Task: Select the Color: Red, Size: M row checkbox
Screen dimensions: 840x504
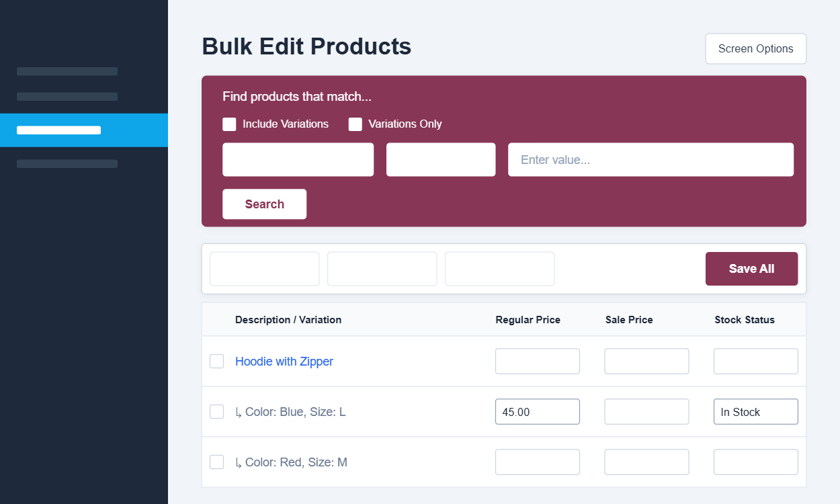Action: point(216,462)
